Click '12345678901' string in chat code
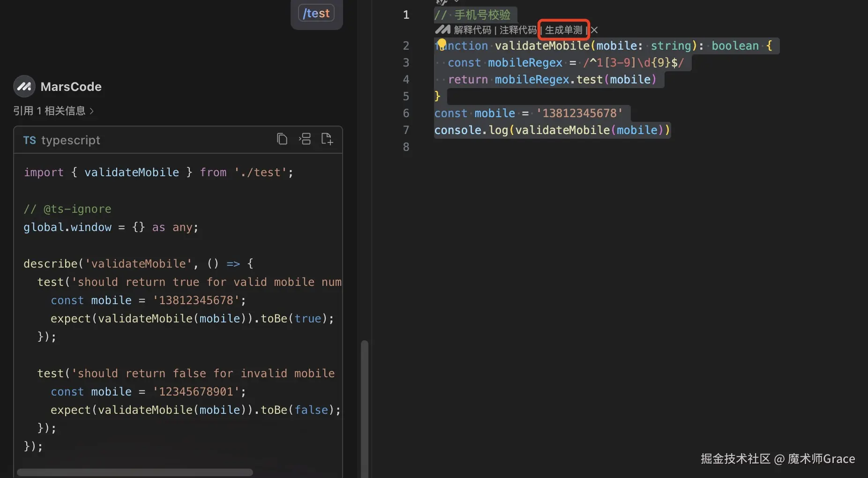 point(196,392)
